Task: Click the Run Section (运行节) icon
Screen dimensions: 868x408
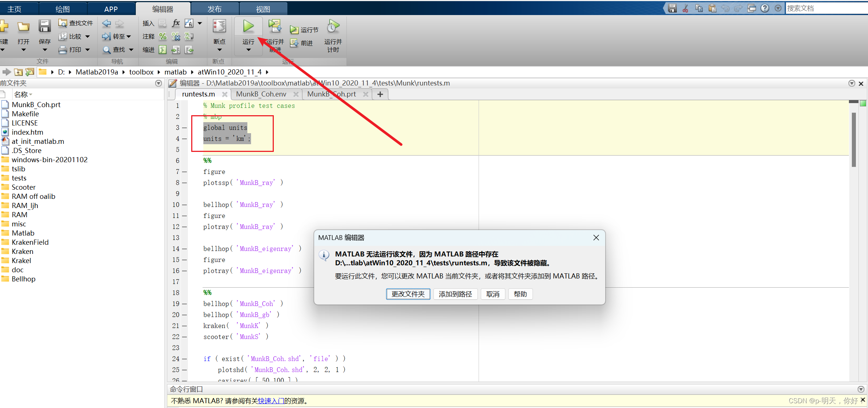Action: 294,30
